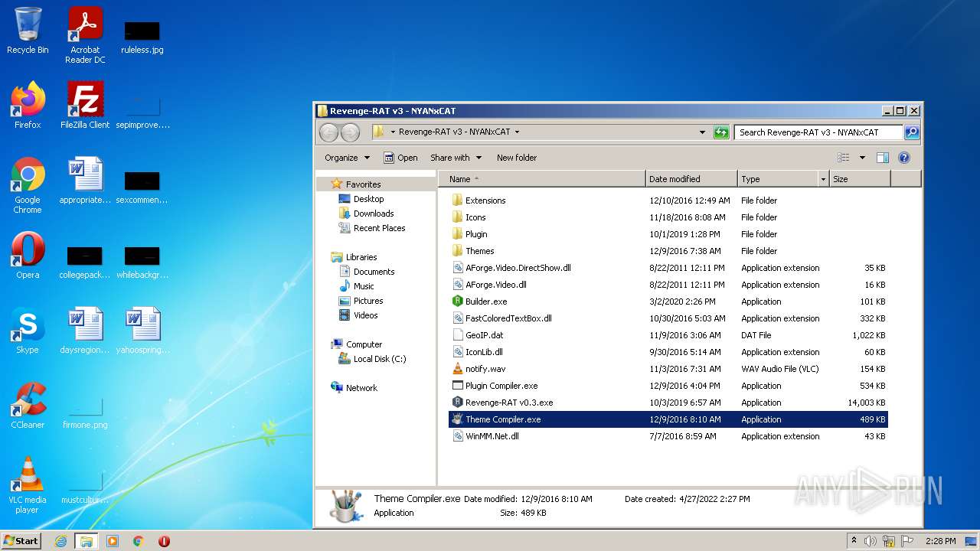The width and height of the screenshot is (980, 551).
Task: Toggle the preview pane button
Action: pos(882,158)
